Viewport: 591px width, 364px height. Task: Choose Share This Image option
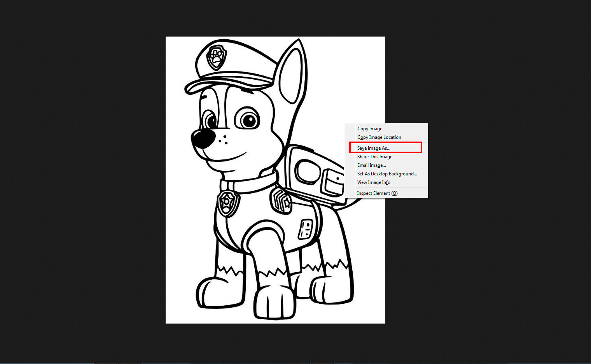click(x=386, y=157)
